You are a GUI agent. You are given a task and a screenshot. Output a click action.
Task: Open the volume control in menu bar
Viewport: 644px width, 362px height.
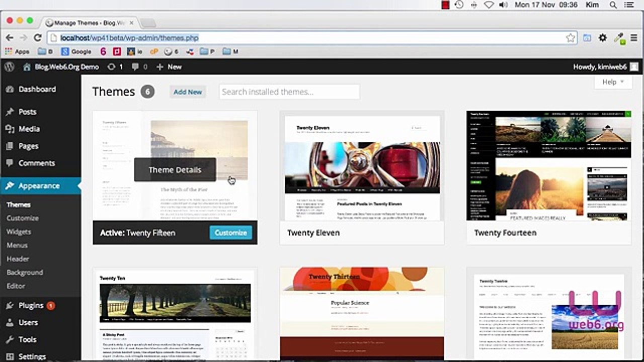(504, 5)
